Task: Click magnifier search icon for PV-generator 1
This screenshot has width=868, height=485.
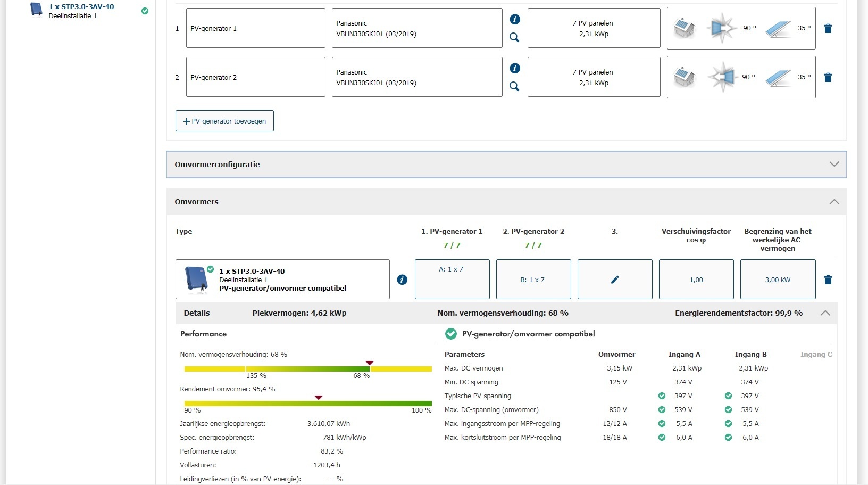Action: point(514,37)
